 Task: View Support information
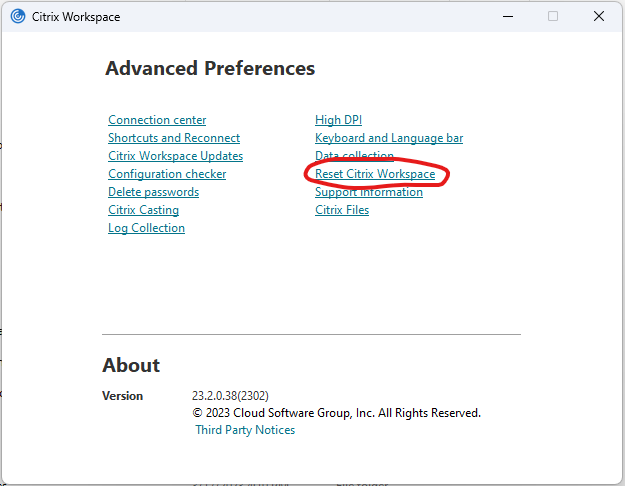(x=368, y=192)
